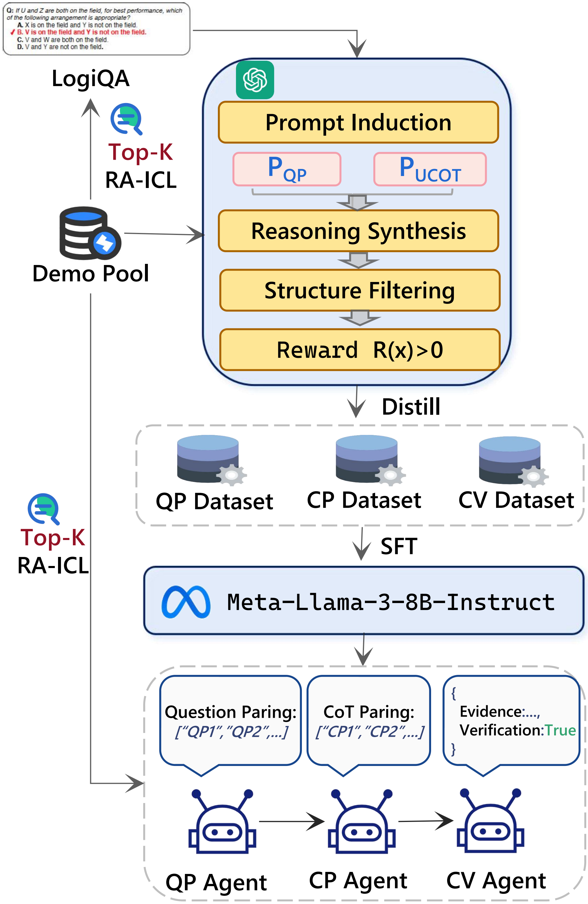The width and height of the screenshot is (588, 904).
Task: Click the ChatGPT logo icon
Action: pos(255,80)
